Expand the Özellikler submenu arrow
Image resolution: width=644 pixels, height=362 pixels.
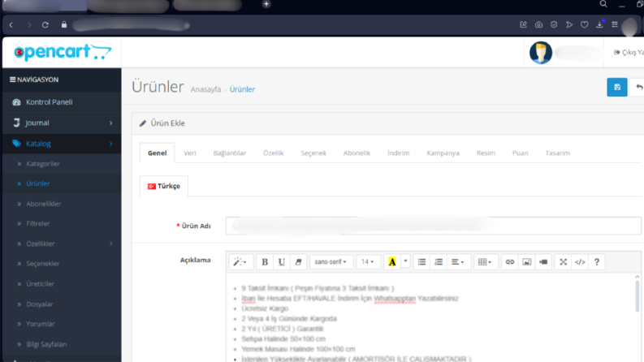click(111, 243)
